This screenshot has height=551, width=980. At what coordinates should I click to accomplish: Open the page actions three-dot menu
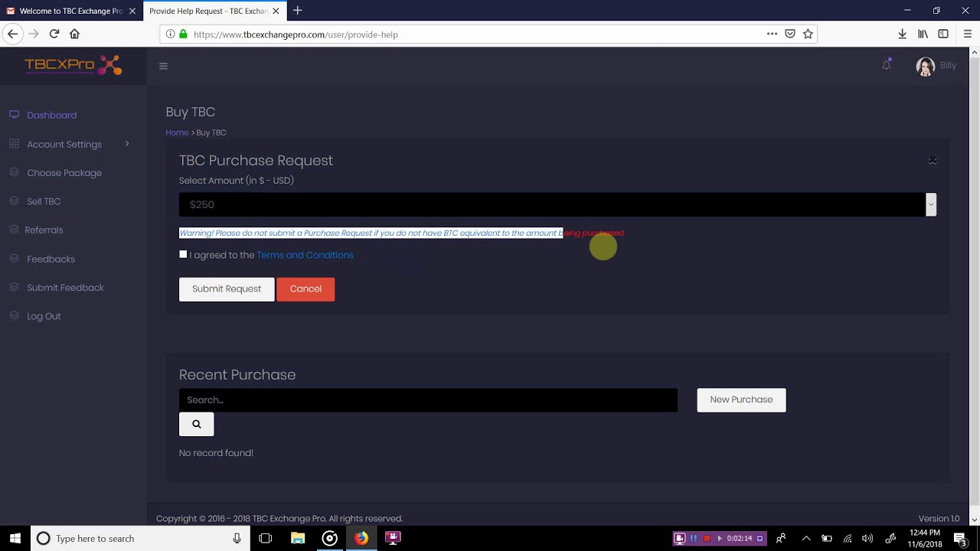pyautogui.click(x=772, y=34)
